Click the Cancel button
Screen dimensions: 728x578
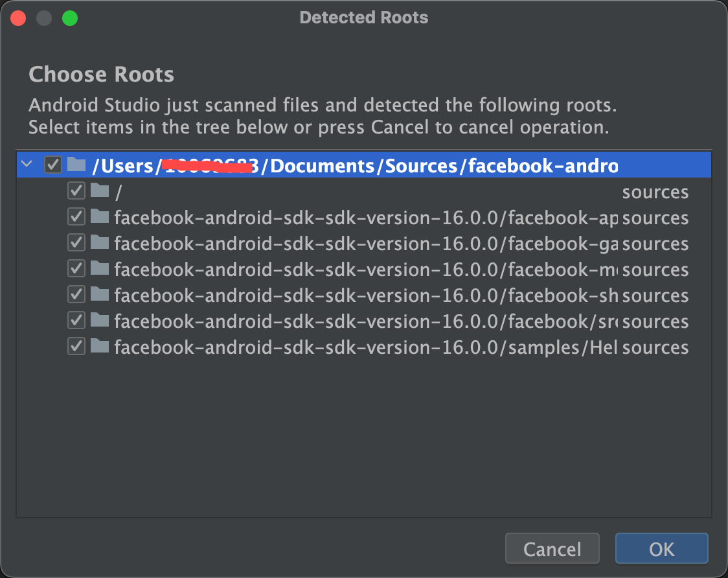552,549
